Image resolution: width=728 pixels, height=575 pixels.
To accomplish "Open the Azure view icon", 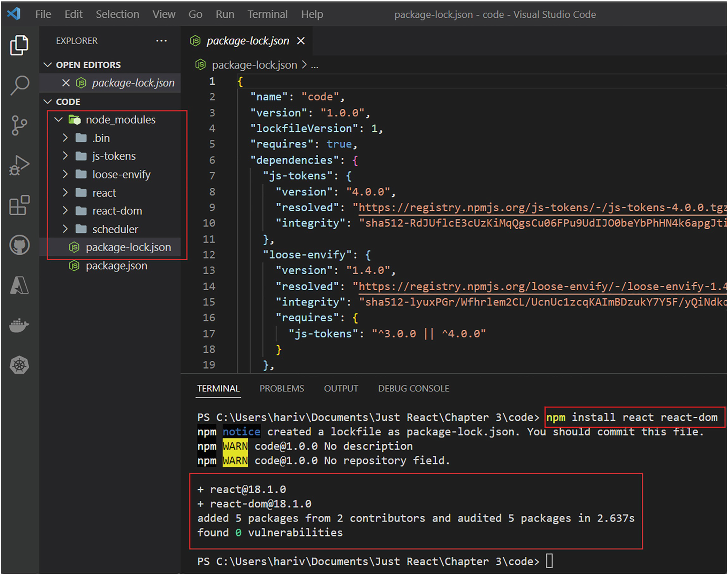I will point(19,286).
